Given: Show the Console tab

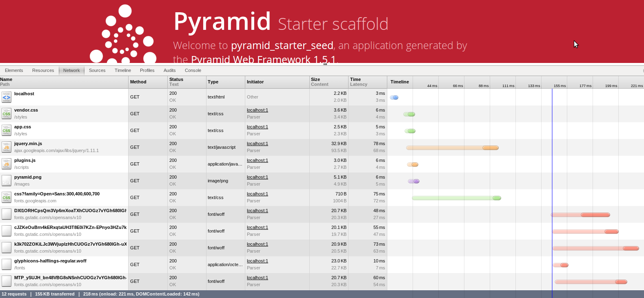Looking at the screenshot, I should click(x=193, y=70).
